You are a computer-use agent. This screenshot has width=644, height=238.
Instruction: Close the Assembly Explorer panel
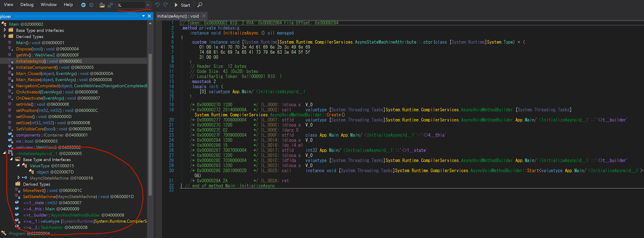149,16
